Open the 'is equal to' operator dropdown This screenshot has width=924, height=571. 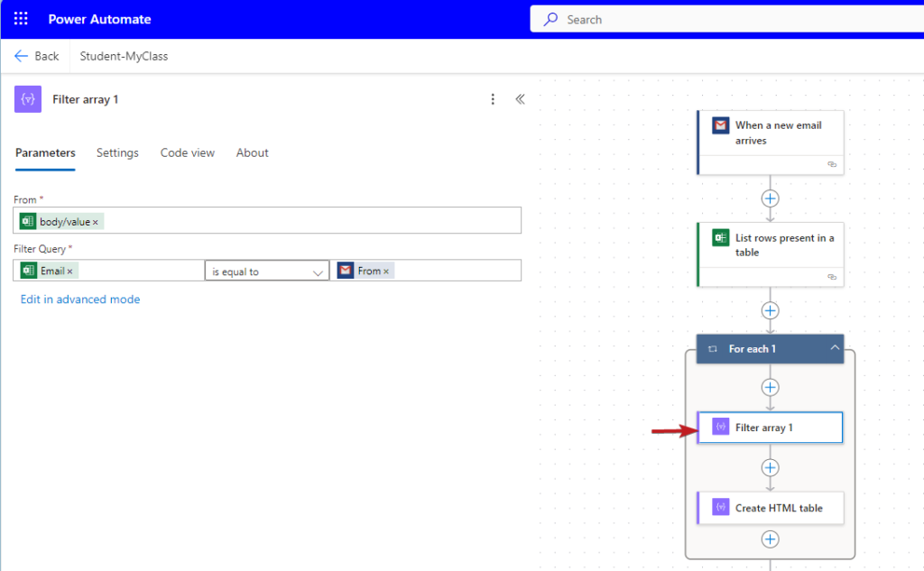[267, 271]
